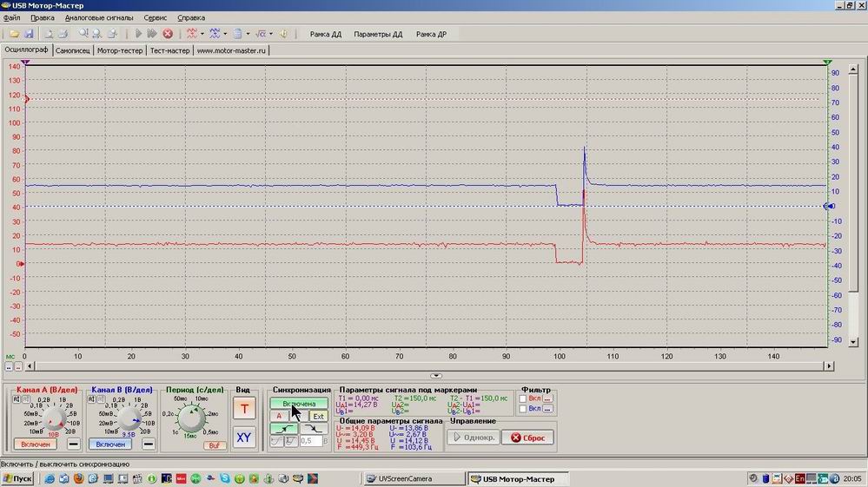Open dropdown arrow beside red waveform icon
This screenshot has width=868, height=487.
click(x=202, y=34)
